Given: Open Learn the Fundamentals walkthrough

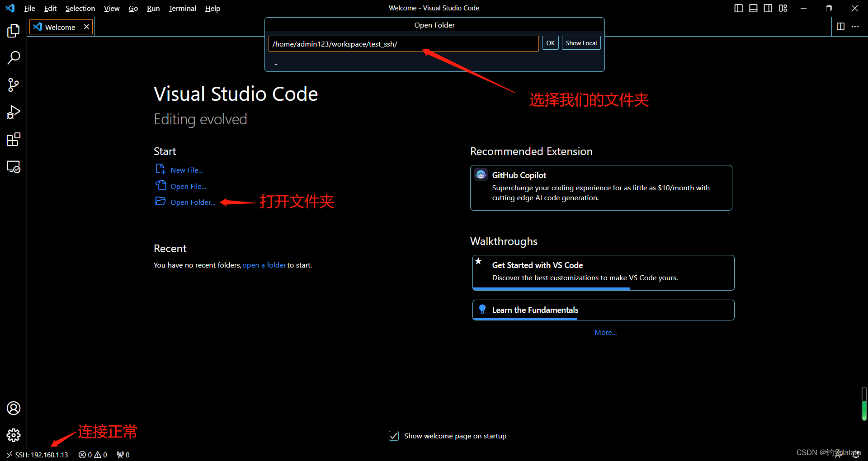Looking at the screenshot, I should tap(603, 310).
